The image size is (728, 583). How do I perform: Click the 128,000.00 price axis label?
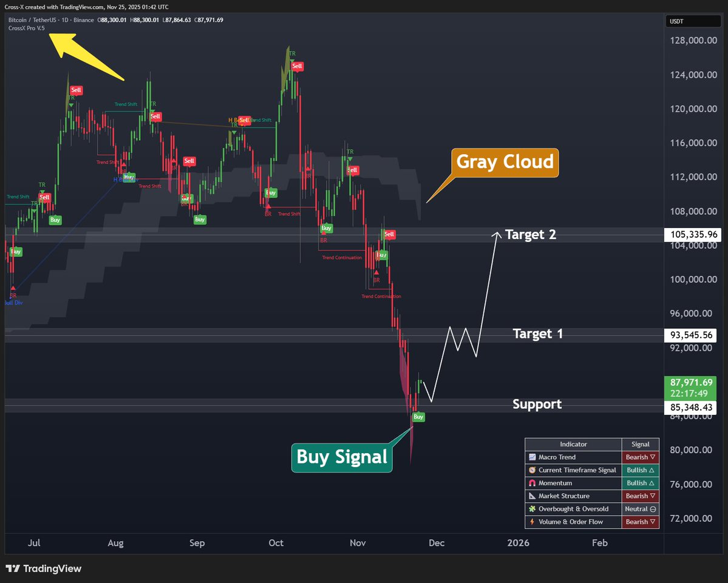point(693,41)
